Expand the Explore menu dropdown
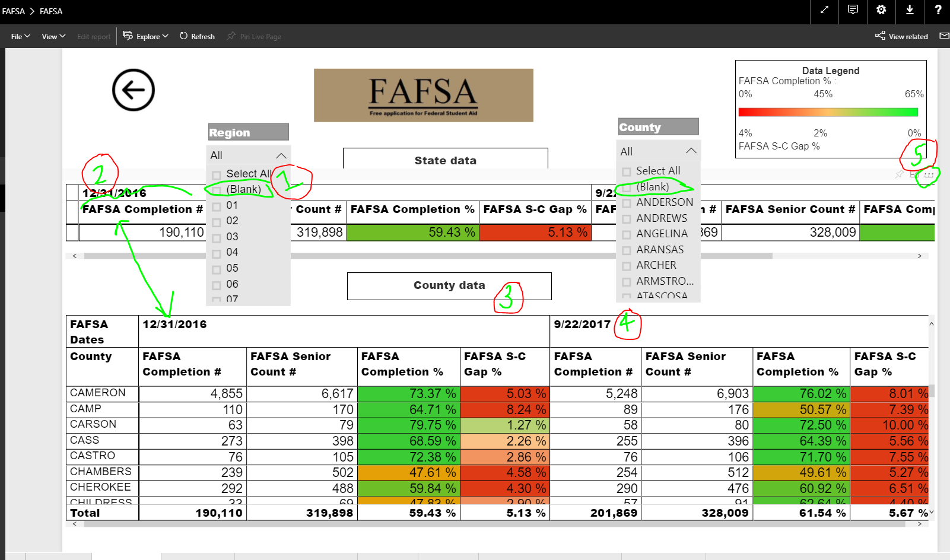 click(145, 36)
